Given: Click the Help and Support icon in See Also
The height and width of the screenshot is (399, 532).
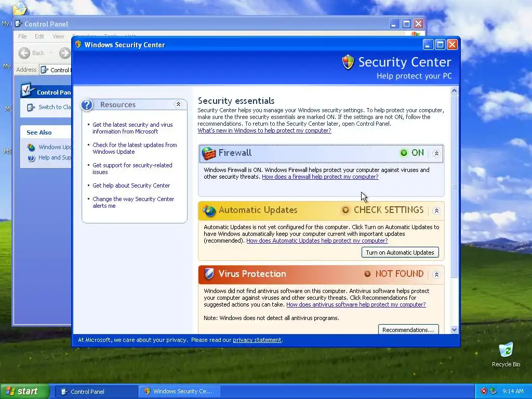Looking at the screenshot, I should click(31, 158).
